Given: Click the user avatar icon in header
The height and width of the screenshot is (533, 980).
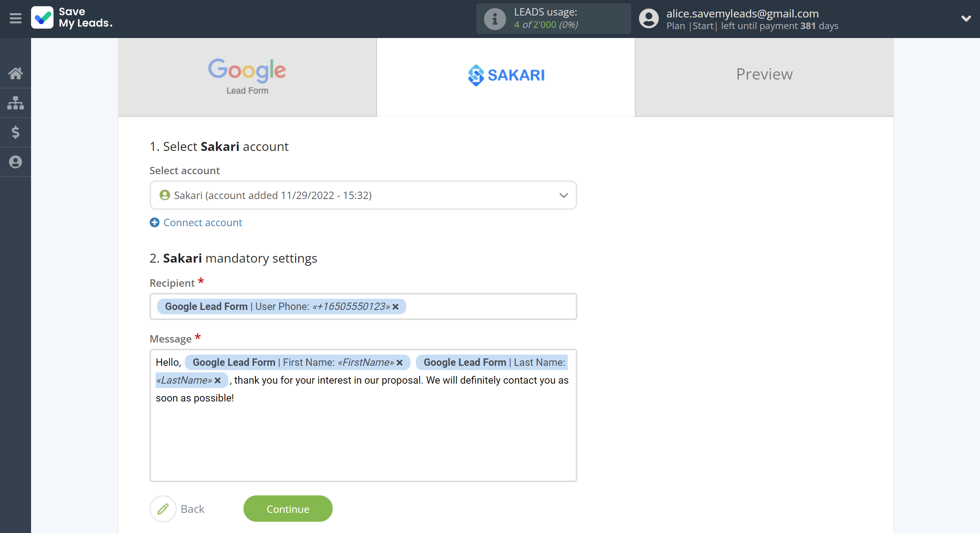Looking at the screenshot, I should [649, 19].
